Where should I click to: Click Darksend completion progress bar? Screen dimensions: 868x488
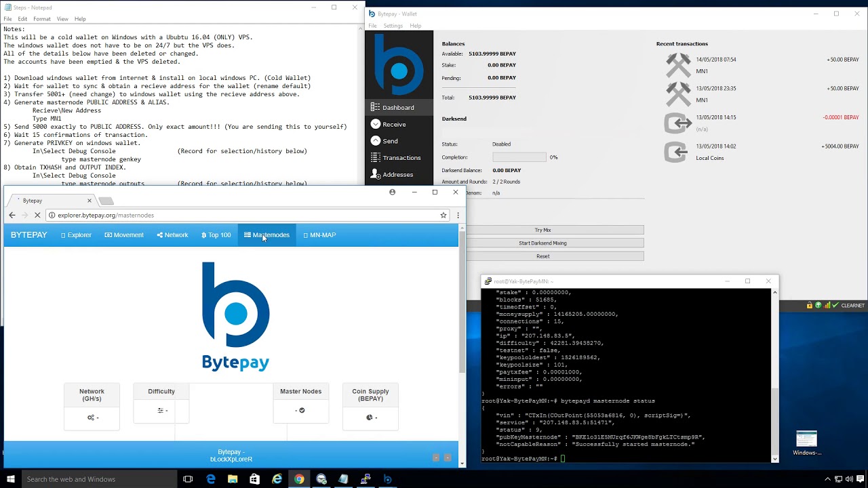pyautogui.click(x=519, y=157)
